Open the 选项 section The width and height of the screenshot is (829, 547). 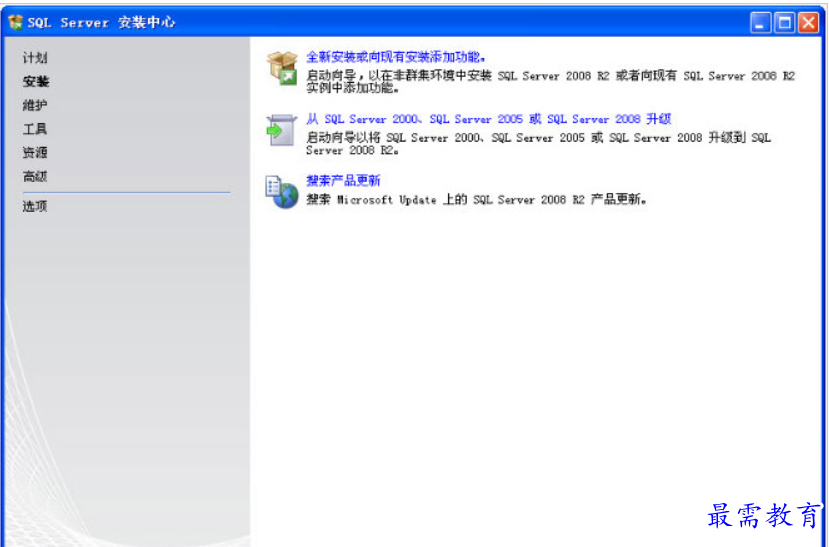point(35,206)
